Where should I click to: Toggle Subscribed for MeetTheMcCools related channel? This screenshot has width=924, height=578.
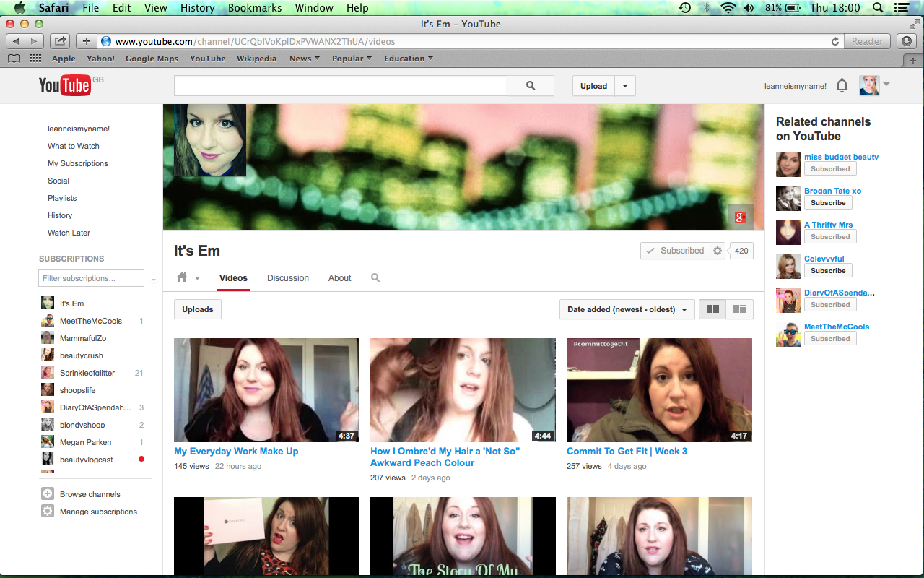tap(830, 339)
